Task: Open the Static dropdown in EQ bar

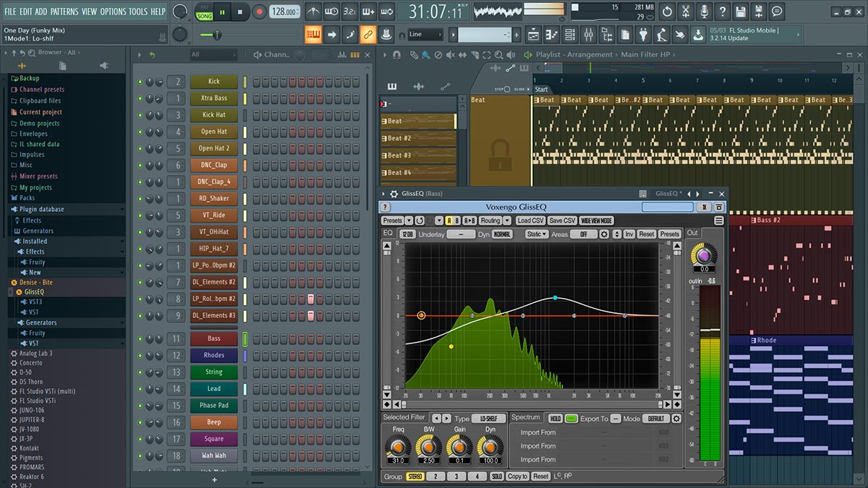Action: [537, 234]
